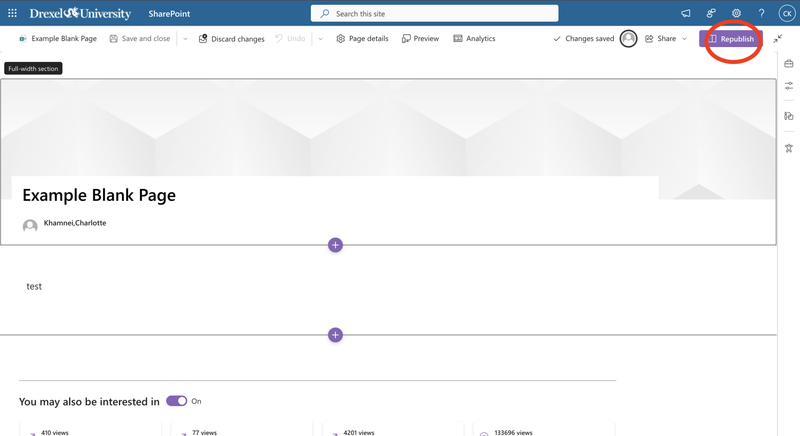Click the presence avatar next to Changes saved
The height and width of the screenshot is (436, 800).
629,39
